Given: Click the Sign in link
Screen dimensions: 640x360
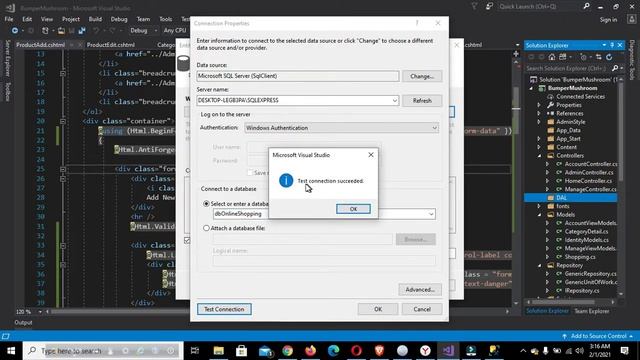Looking at the screenshot, I should coord(608,19).
